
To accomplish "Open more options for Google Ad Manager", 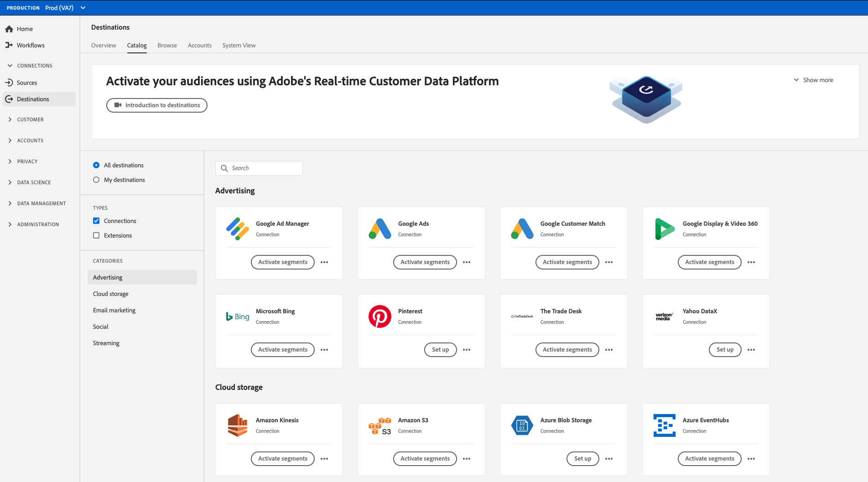I will pyautogui.click(x=324, y=262).
